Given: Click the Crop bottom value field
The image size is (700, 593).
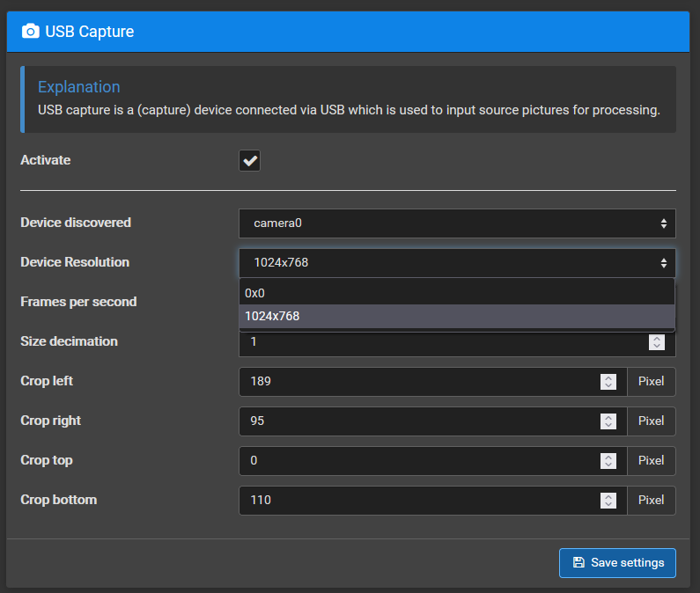Looking at the screenshot, I should coord(432,501).
